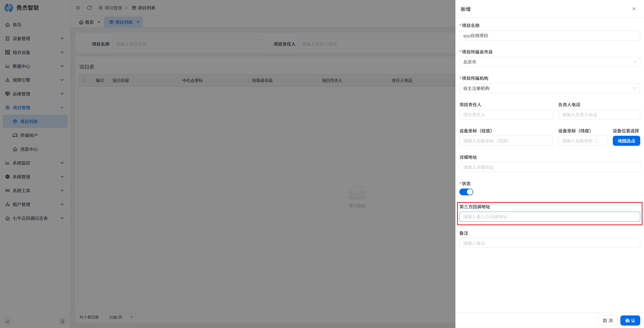644x328 pixels.
Task: Click the 地图选点 button
Action: 626,141
